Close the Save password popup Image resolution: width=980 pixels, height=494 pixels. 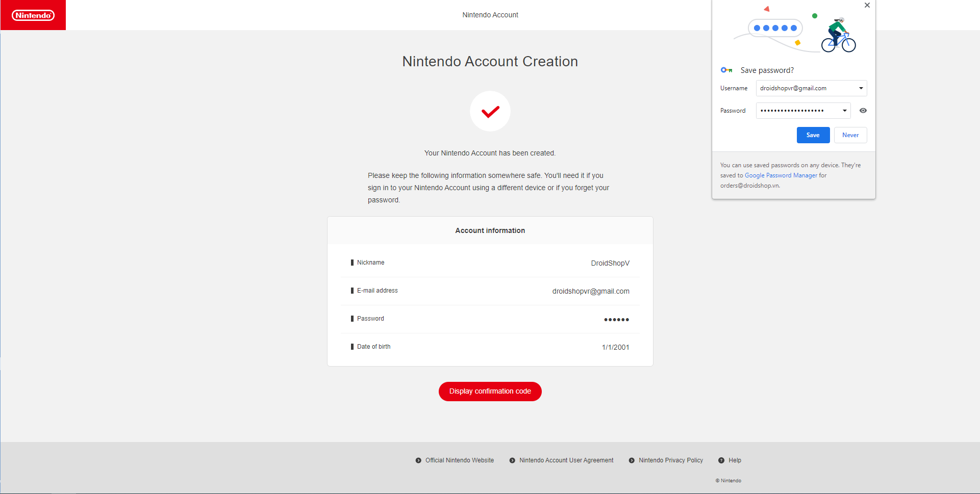(x=867, y=5)
